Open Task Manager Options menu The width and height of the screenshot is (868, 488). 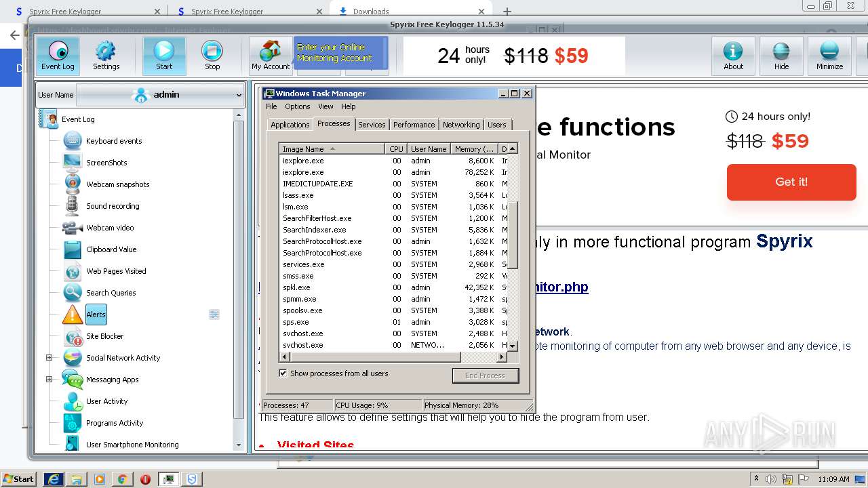pos(297,106)
